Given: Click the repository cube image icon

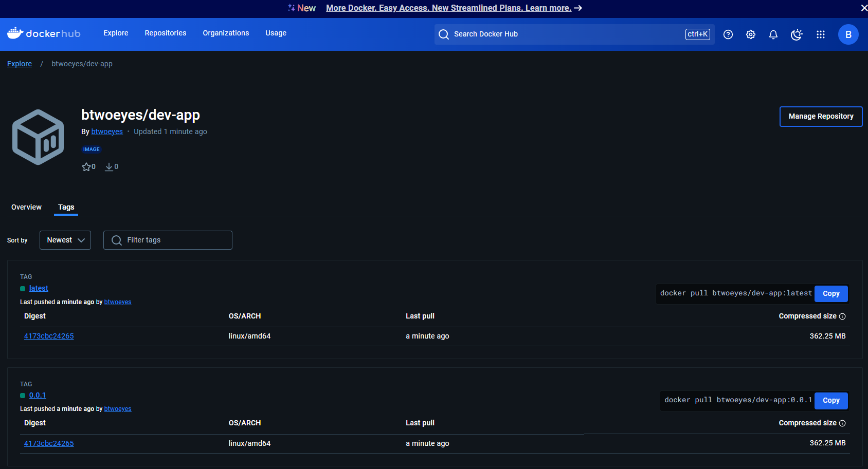Looking at the screenshot, I should (38, 137).
